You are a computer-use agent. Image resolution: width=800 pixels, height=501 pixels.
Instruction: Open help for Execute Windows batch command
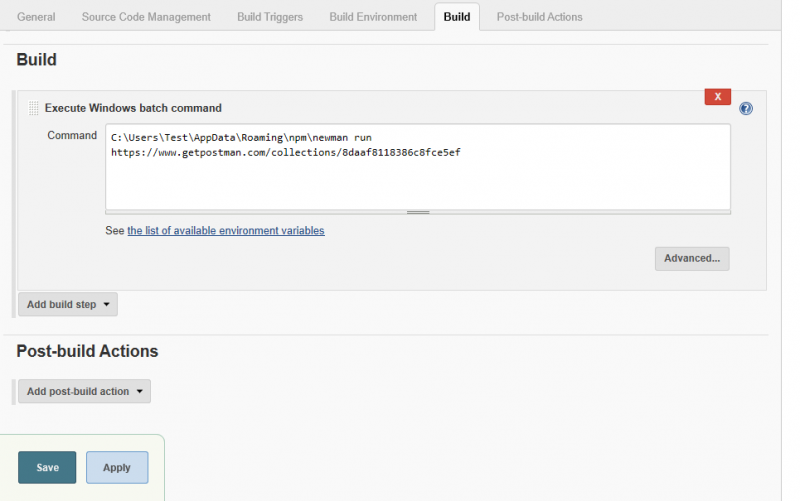click(746, 109)
